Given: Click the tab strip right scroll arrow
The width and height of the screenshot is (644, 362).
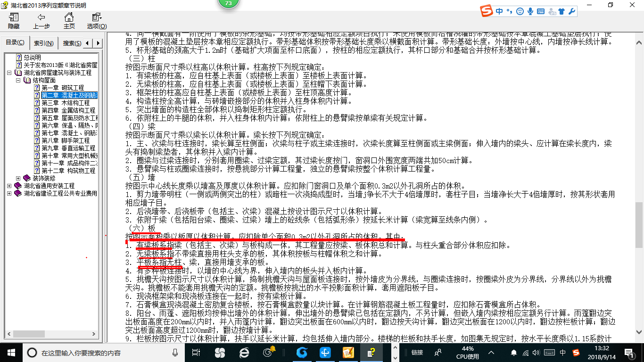Looking at the screenshot, I should pos(98,43).
